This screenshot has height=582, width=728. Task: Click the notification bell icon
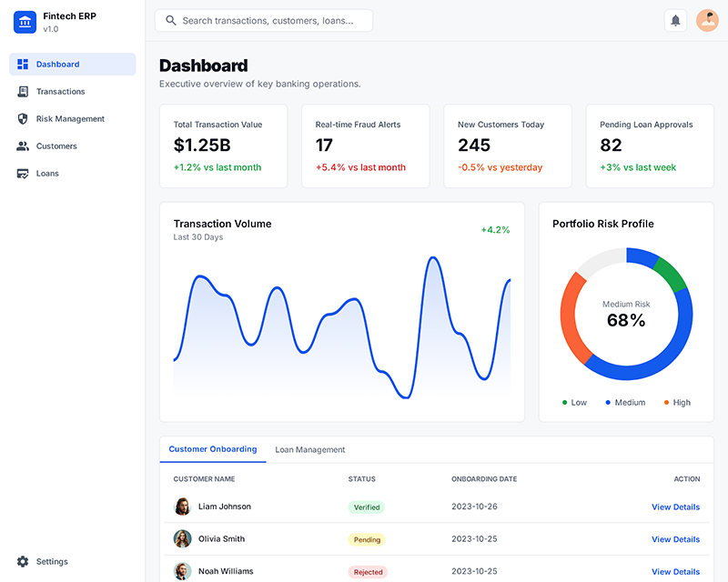coord(675,19)
